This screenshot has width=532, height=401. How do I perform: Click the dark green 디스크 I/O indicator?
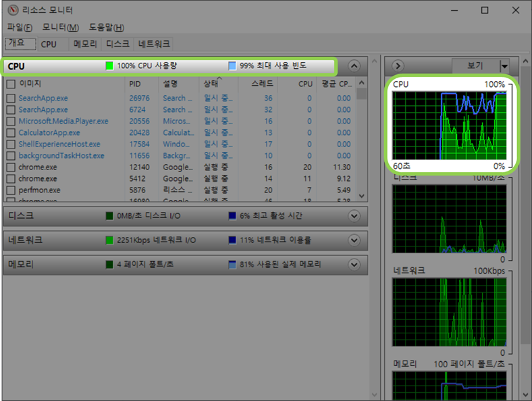(x=109, y=216)
